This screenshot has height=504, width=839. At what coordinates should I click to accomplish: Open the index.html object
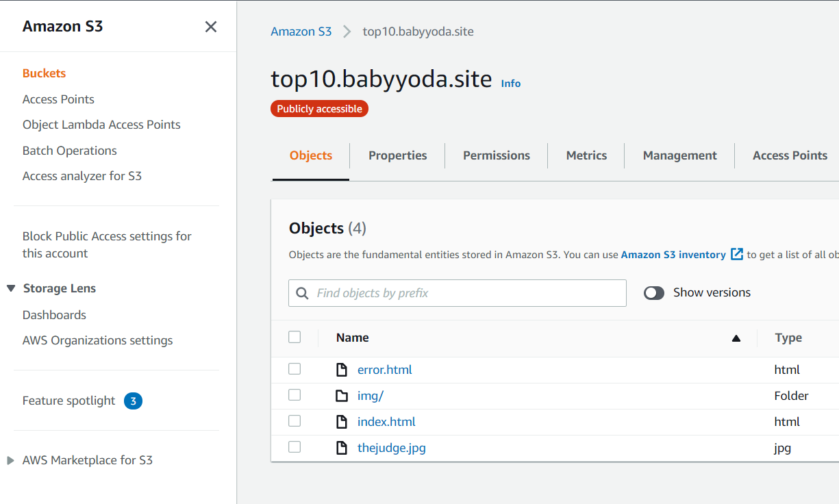pyautogui.click(x=386, y=422)
